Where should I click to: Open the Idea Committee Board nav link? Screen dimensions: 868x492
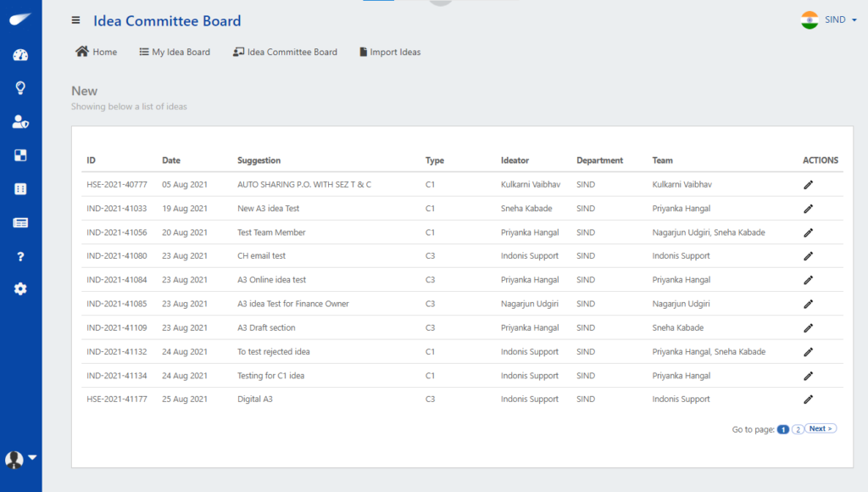285,52
